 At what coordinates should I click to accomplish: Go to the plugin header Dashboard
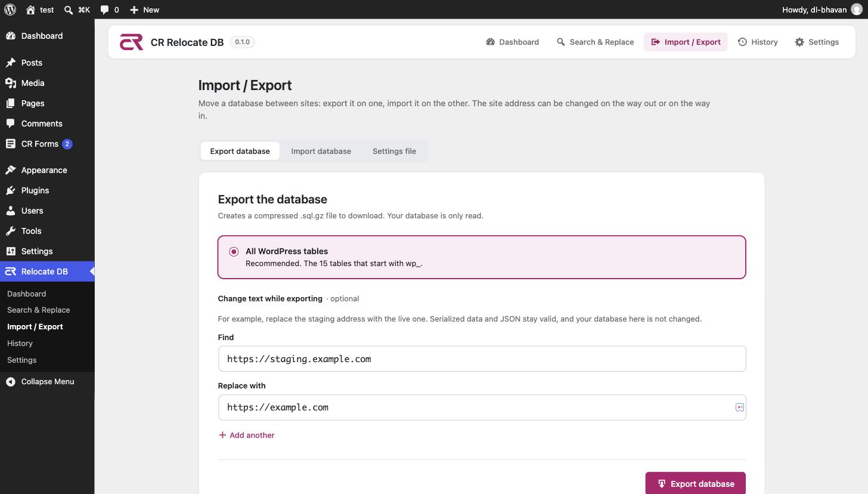pos(512,42)
